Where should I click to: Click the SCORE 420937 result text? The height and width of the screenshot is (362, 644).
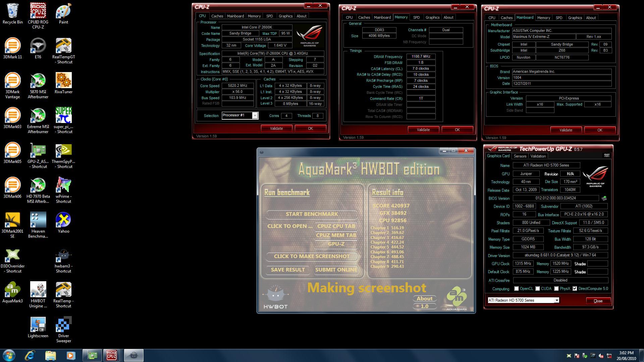pyautogui.click(x=391, y=206)
